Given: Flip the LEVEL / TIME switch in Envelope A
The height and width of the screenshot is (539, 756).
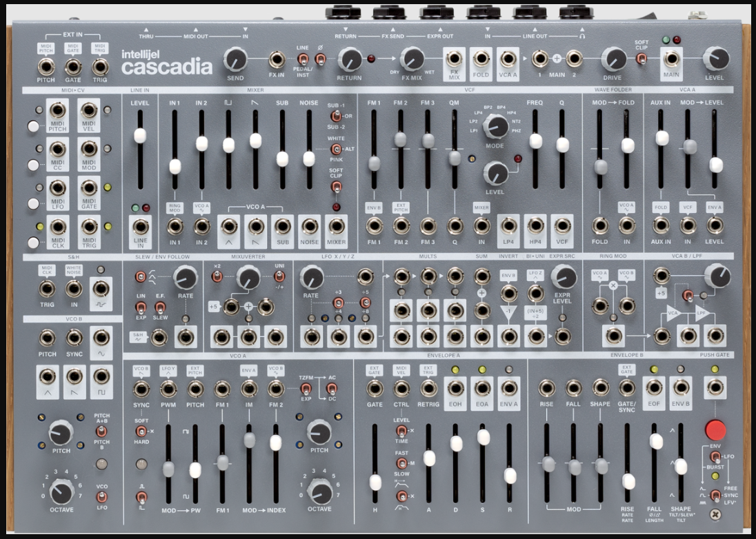Looking at the screenshot, I should coord(401,430).
